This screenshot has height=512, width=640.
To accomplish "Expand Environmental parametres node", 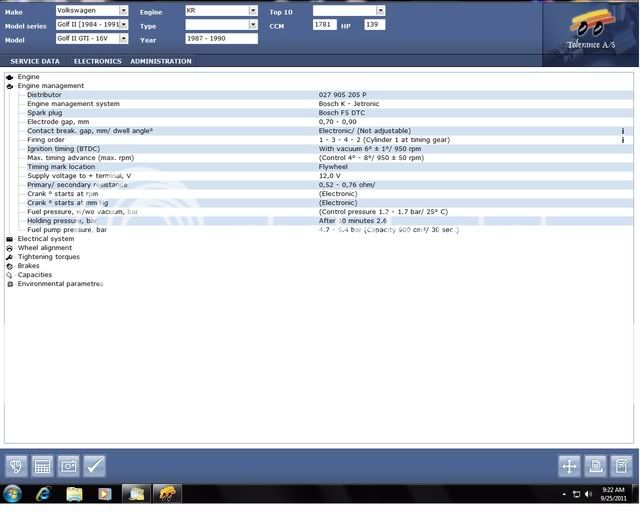I will (x=9, y=284).
